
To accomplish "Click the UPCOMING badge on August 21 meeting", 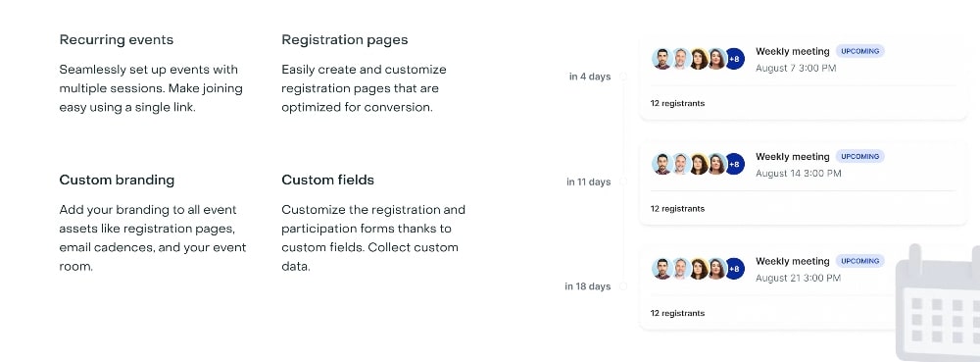I will tap(860, 261).
